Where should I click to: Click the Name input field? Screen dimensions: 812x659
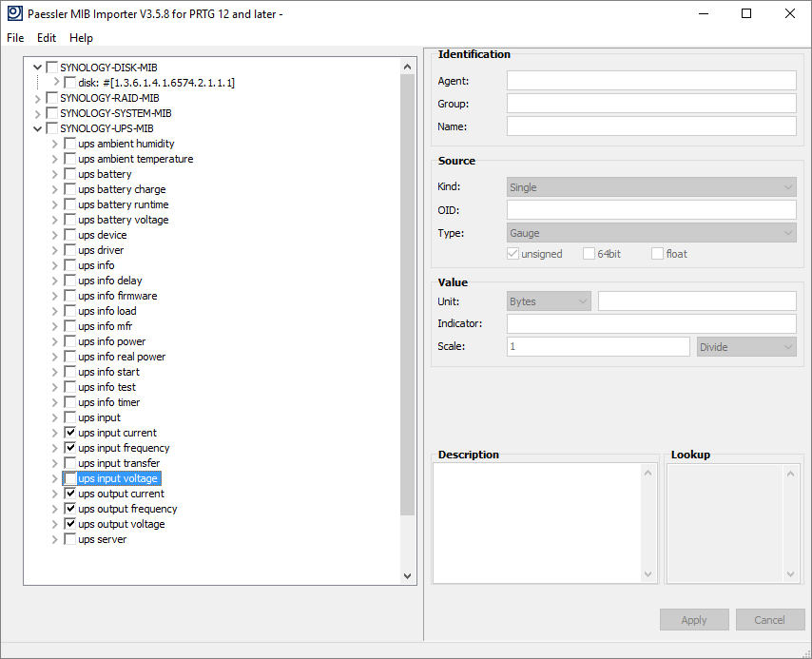[x=651, y=126]
